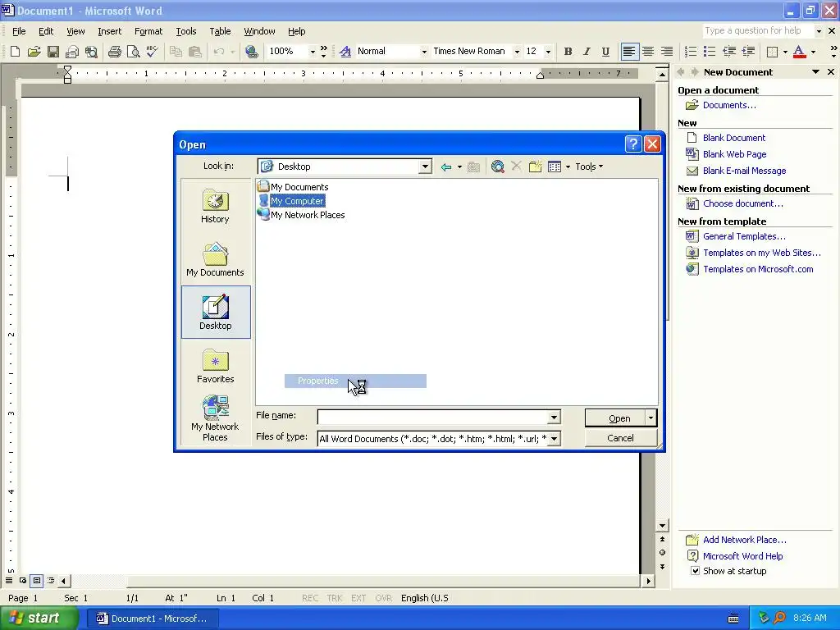Click the Spelling and Grammar check icon

coord(152,52)
